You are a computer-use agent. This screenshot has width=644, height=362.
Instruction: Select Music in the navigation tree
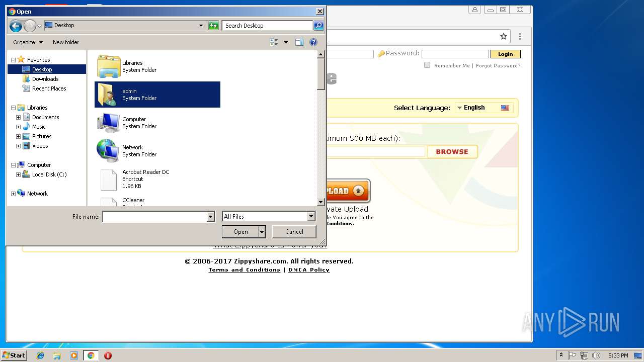tap(39, 127)
